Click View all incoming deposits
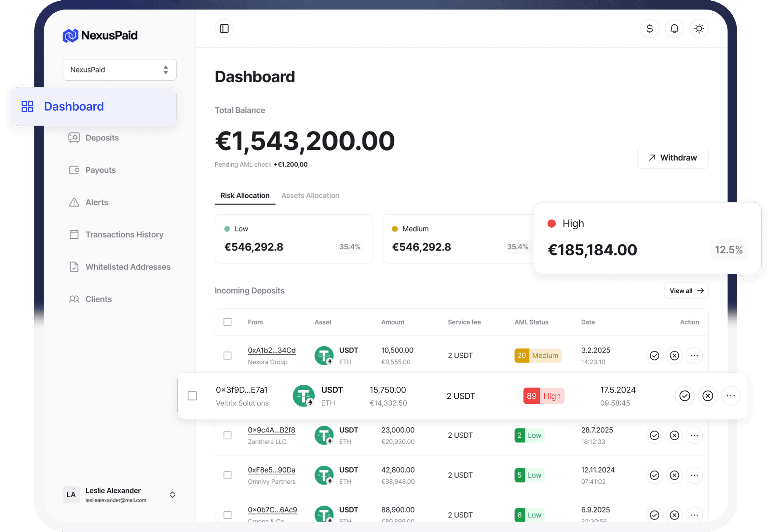The height and width of the screenshot is (532, 773). coord(686,291)
